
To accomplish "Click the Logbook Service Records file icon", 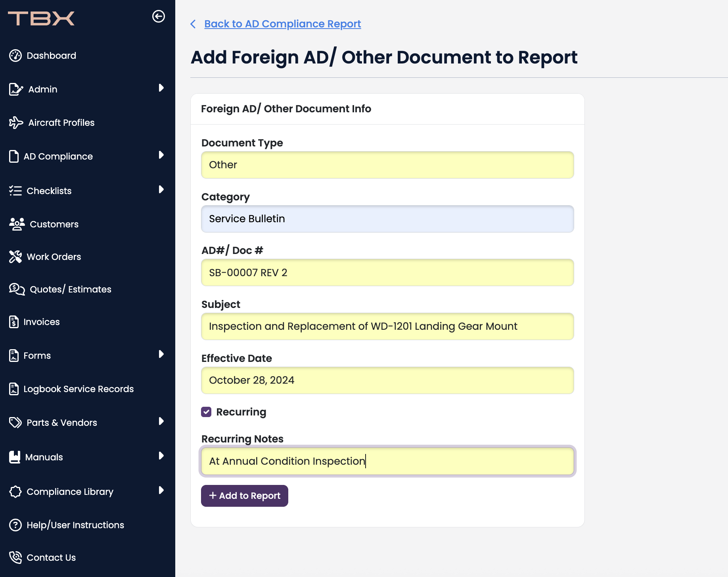I will point(14,389).
